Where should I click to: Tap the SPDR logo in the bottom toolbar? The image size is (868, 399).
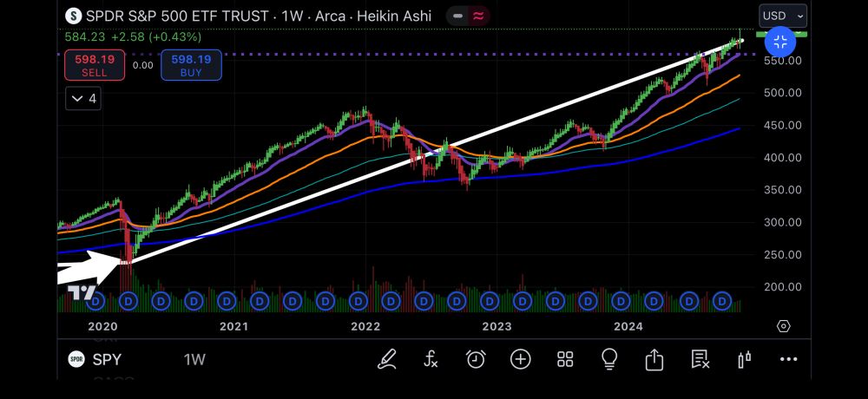76,360
